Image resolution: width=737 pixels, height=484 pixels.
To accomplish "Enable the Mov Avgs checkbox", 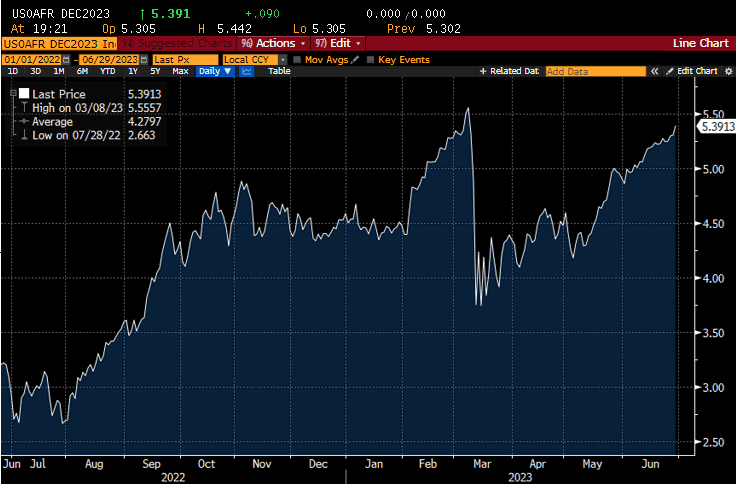I will point(297,59).
